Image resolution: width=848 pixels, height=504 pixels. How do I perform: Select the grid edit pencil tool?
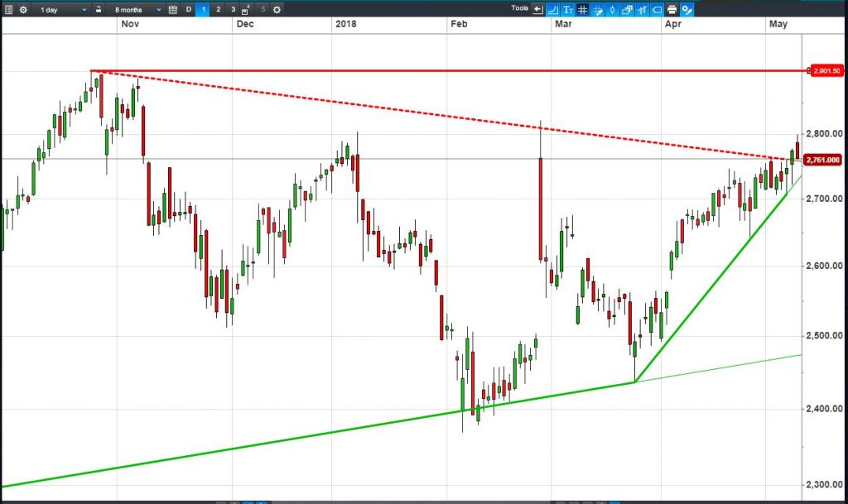click(598, 10)
